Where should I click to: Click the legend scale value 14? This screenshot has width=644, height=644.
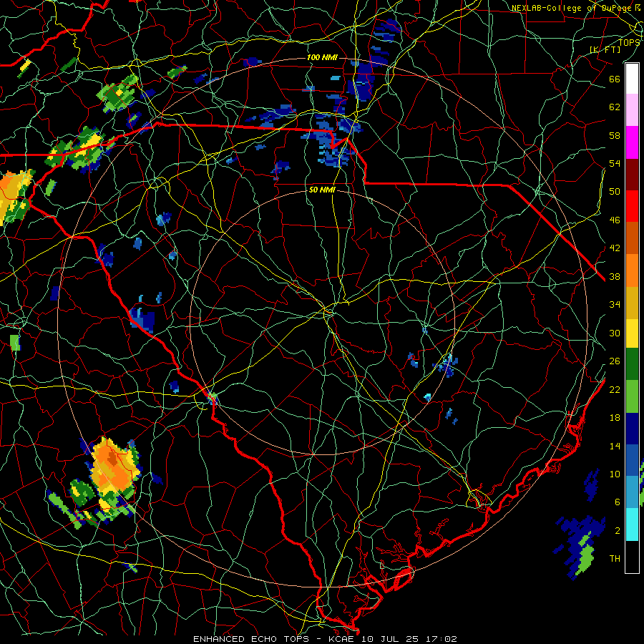[x=615, y=446]
